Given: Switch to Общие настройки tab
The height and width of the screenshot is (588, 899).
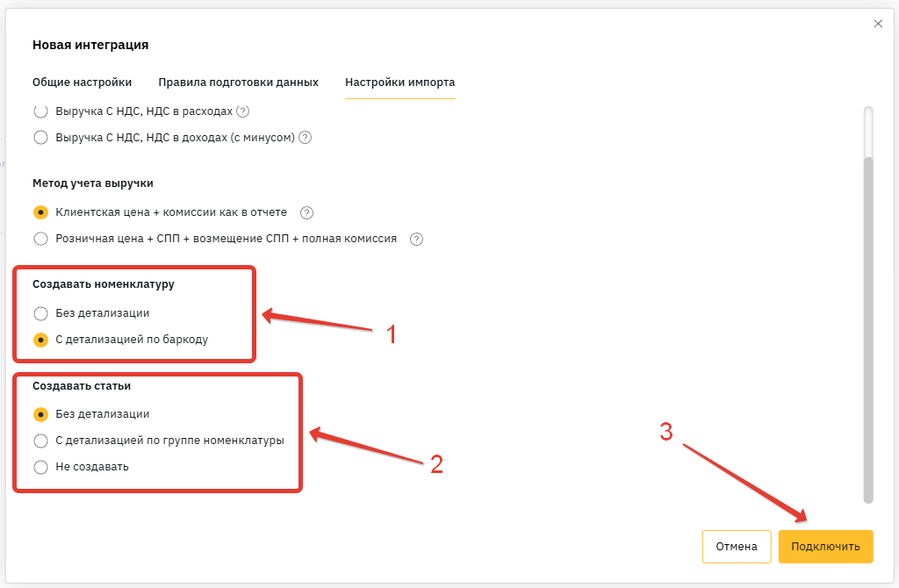Looking at the screenshot, I should click(82, 82).
